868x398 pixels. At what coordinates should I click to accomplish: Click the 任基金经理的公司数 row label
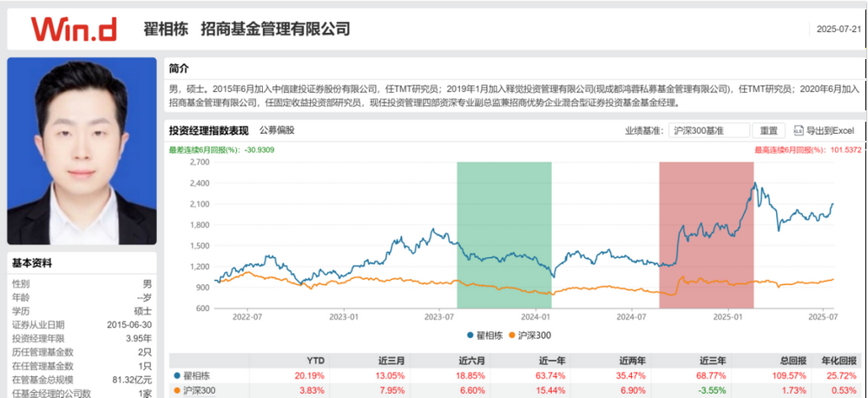[x=51, y=393]
